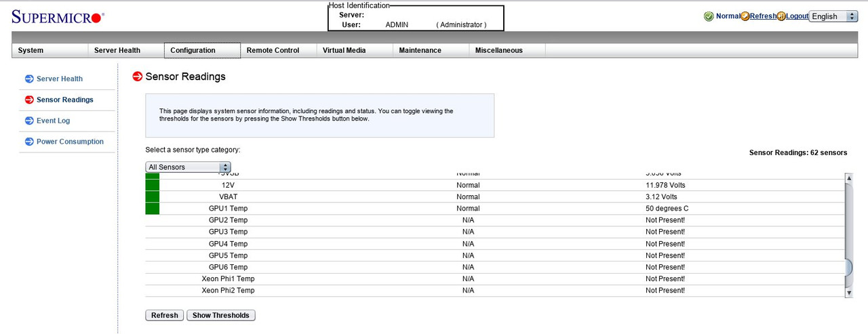Screen dimensions: 868x334
Task: Open the English language dropdown
Action: [x=833, y=16]
